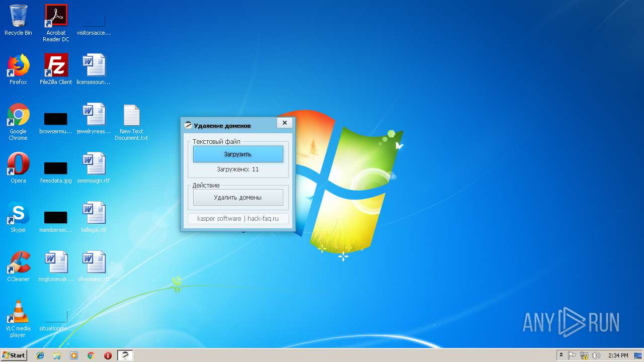Select the jewelryreas... Word document
Image resolution: width=644 pixels, height=362 pixels.
(x=94, y=119)
